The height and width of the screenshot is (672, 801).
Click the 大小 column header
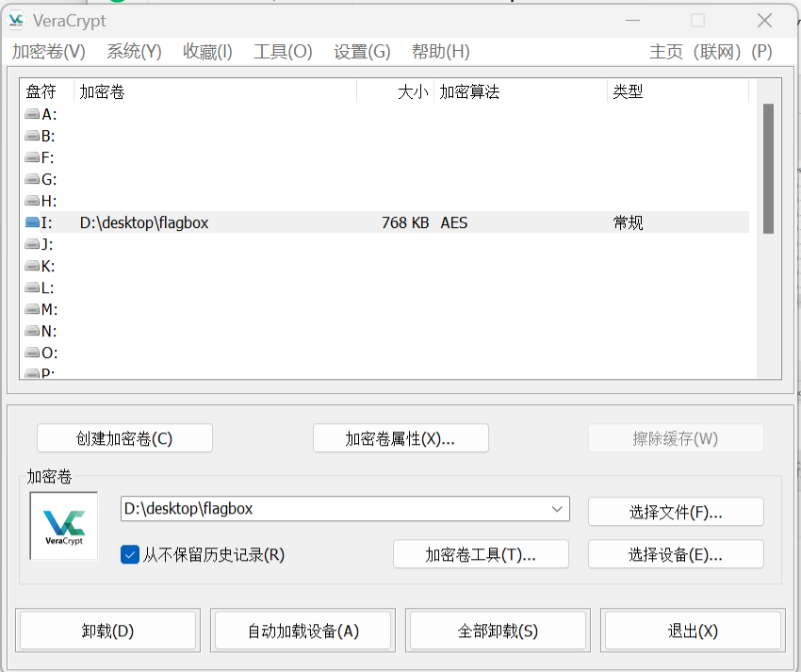[395, 91]
